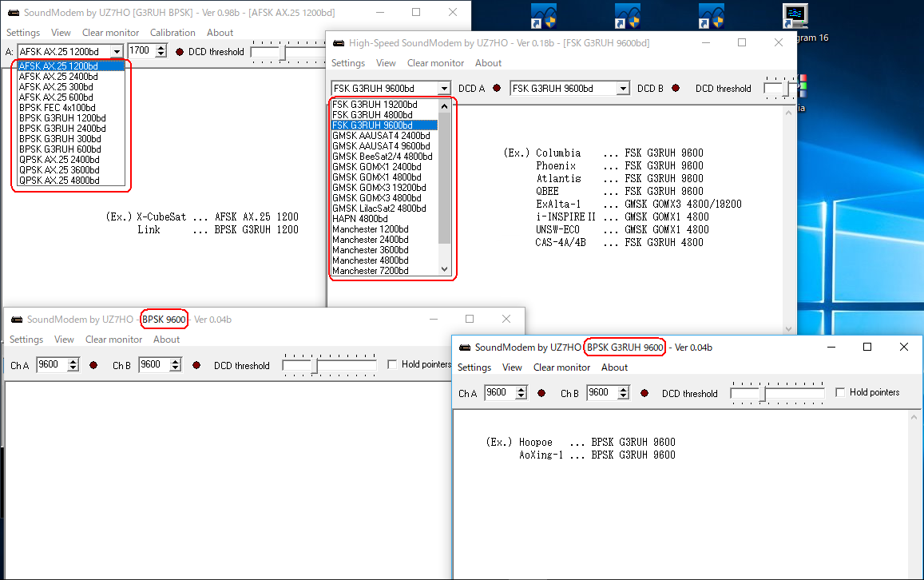Click the High-Speed SoundModem title bar icon
Viewport: 924px width, 580px height.
pyautogui.click(x=339, y=43)
